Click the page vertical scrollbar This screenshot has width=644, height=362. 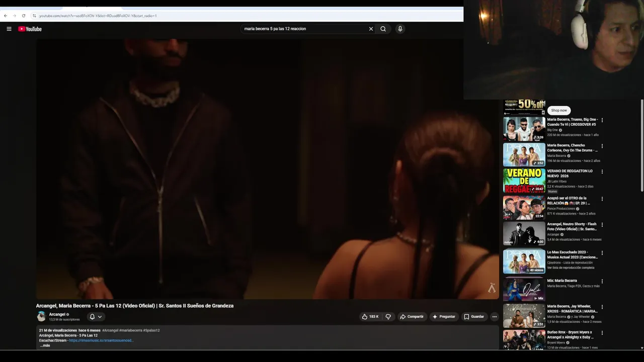tap(641, 146)
